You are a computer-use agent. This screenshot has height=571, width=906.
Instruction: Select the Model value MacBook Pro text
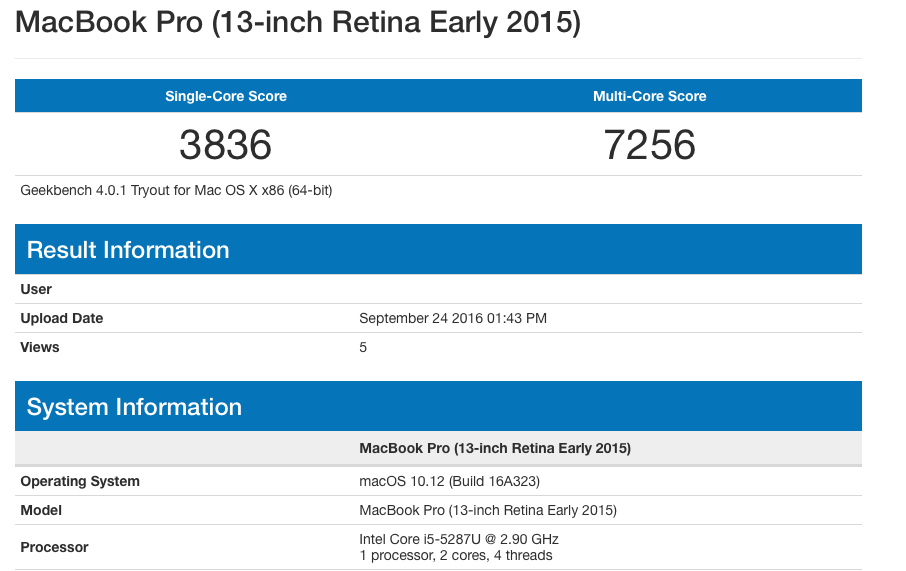488,510
